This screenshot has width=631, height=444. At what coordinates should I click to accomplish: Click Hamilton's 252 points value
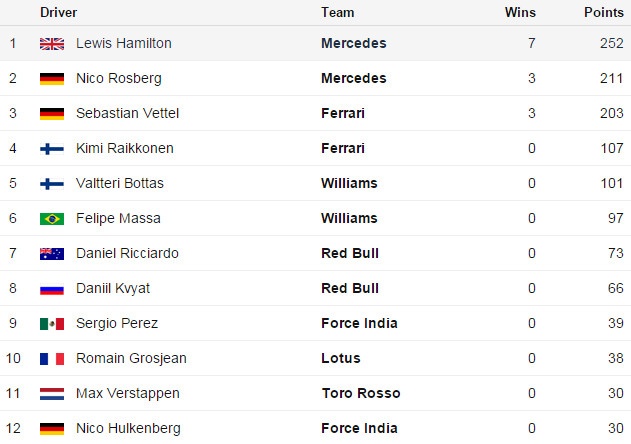(611, 43)
